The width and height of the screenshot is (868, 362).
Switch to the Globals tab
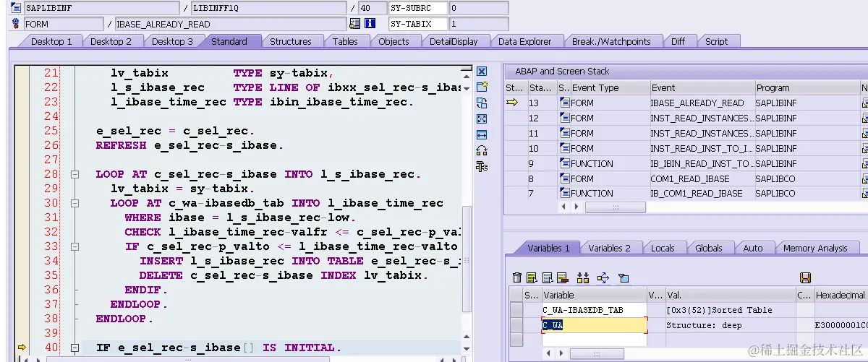point(708,248)
